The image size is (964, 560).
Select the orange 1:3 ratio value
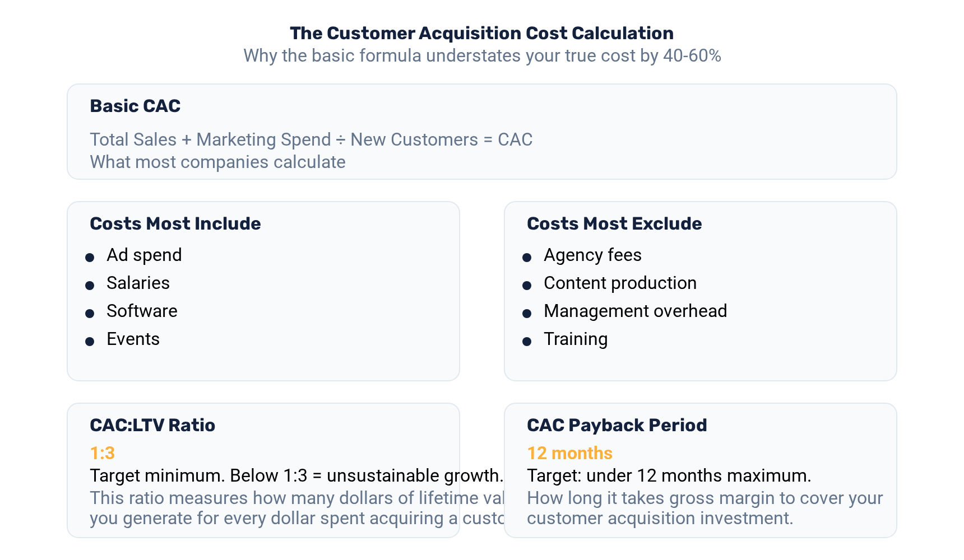pos(102,453)
